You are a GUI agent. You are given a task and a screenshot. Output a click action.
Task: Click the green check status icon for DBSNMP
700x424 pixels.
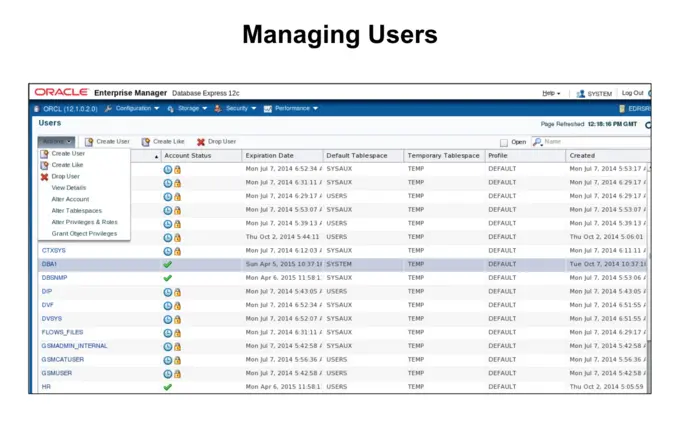[167, 278]
